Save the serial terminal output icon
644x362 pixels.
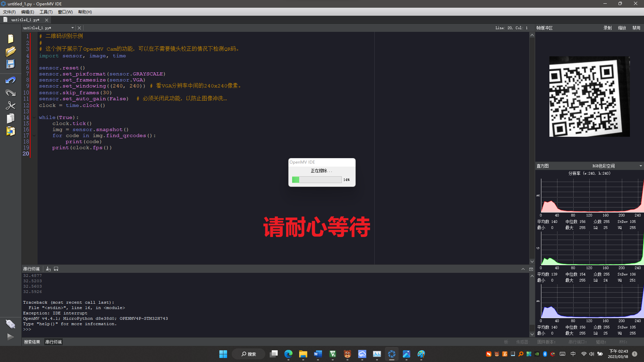coord(56,269)
